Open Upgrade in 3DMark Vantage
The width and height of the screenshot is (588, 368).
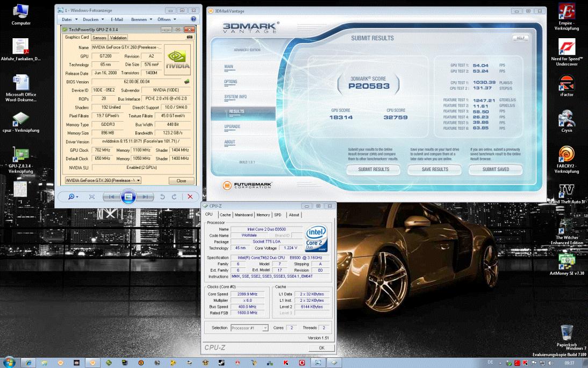[x=232, y=126]
